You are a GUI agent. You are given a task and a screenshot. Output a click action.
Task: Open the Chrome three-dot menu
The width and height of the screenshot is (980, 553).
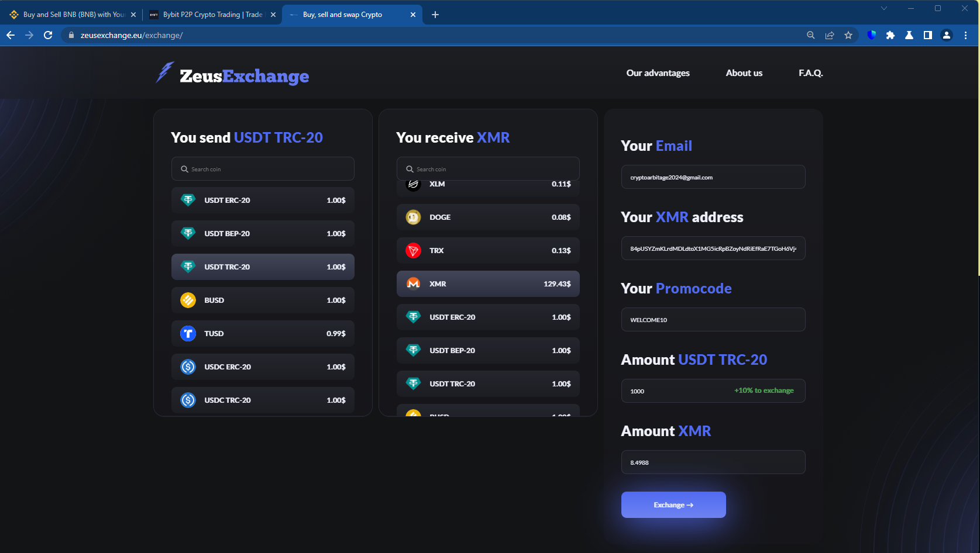(965, 35)
